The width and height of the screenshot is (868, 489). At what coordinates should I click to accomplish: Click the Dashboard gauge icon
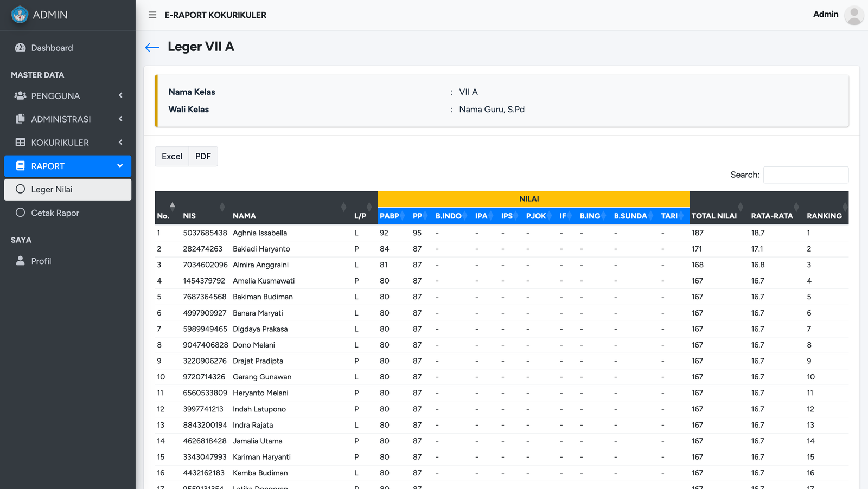coord(21,48)
